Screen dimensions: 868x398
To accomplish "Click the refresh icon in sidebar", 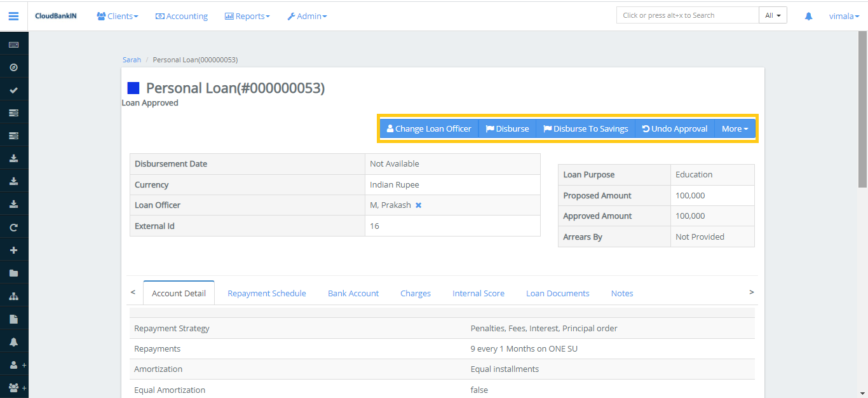I will [x=13, y=227].
